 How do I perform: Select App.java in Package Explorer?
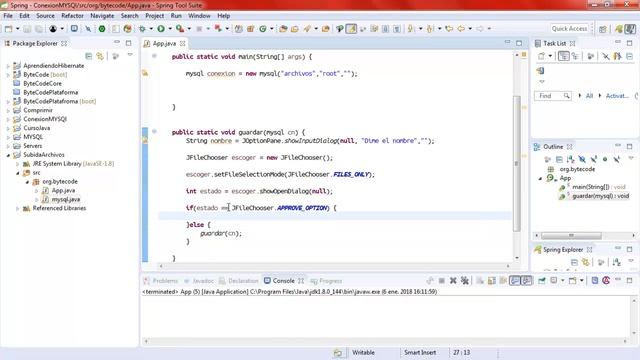point(63,191)
